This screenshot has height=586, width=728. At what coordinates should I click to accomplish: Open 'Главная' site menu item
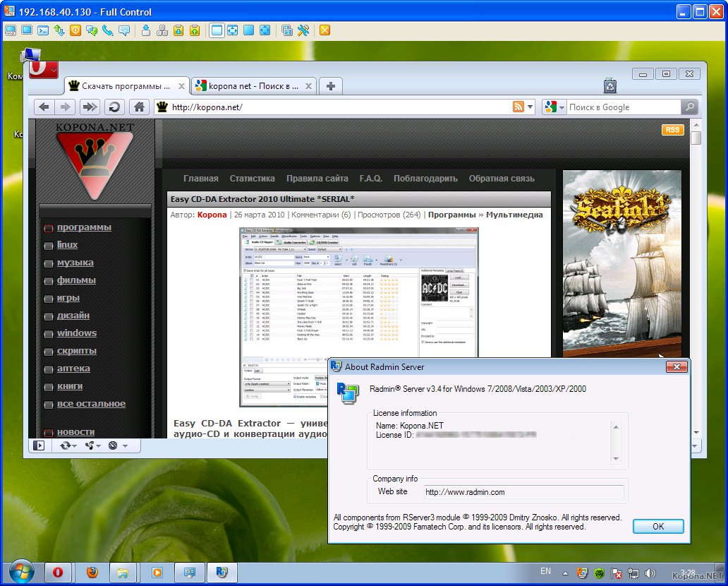click(x=200, y=179)
